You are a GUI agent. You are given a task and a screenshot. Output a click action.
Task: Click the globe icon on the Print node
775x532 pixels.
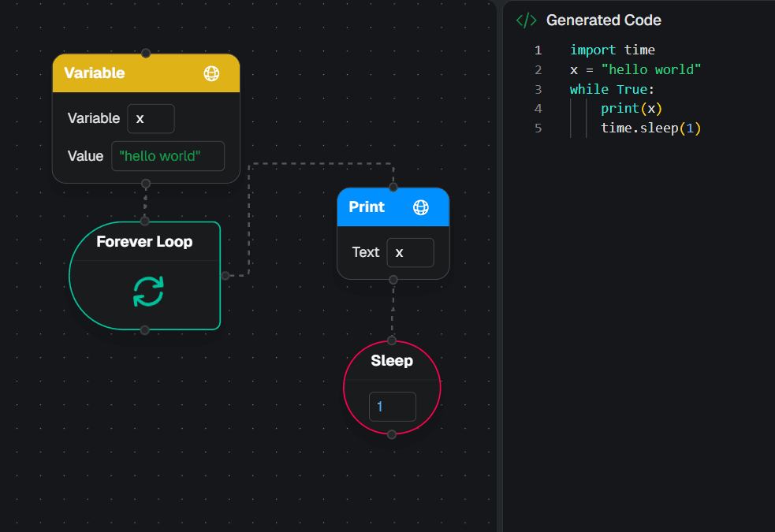coord(421,207)
